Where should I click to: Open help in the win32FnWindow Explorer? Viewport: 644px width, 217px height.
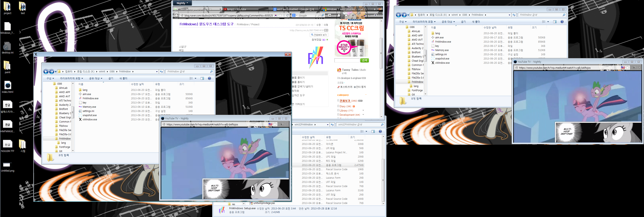click(x=380, y=131)
